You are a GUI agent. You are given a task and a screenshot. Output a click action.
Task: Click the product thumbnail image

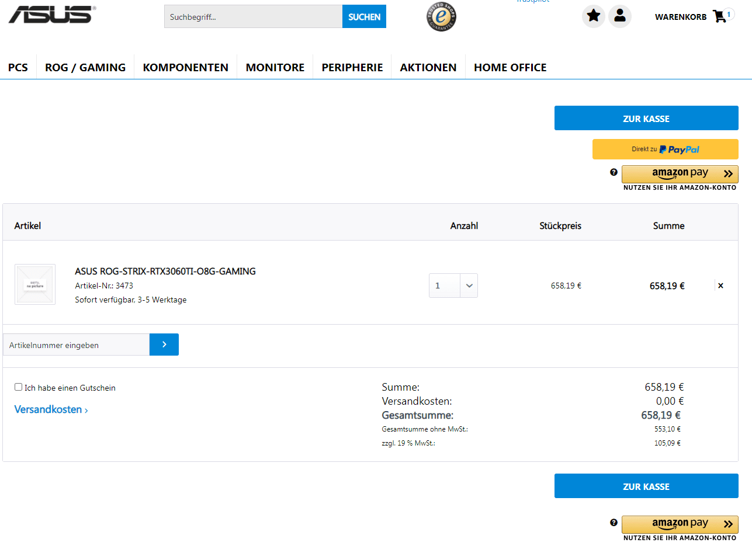click(x=35, y=284)
